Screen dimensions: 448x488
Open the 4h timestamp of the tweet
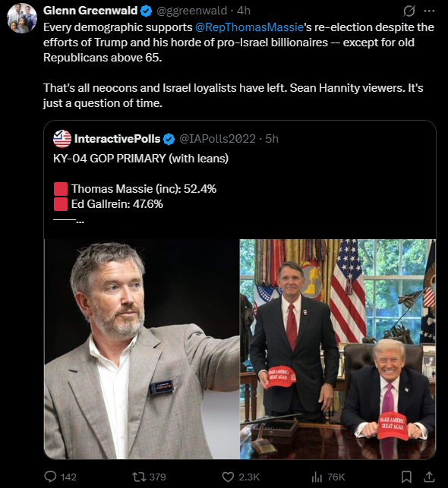click(x=244, y=11)
